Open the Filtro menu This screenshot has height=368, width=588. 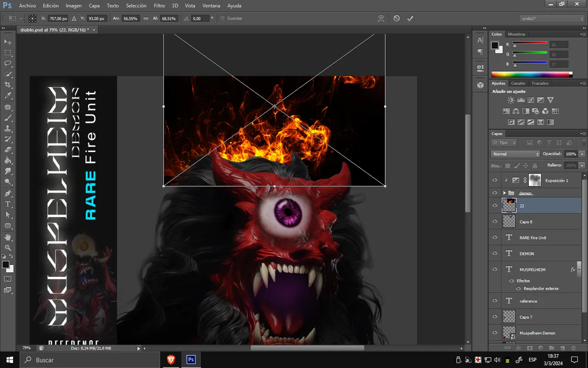(159, 6)
